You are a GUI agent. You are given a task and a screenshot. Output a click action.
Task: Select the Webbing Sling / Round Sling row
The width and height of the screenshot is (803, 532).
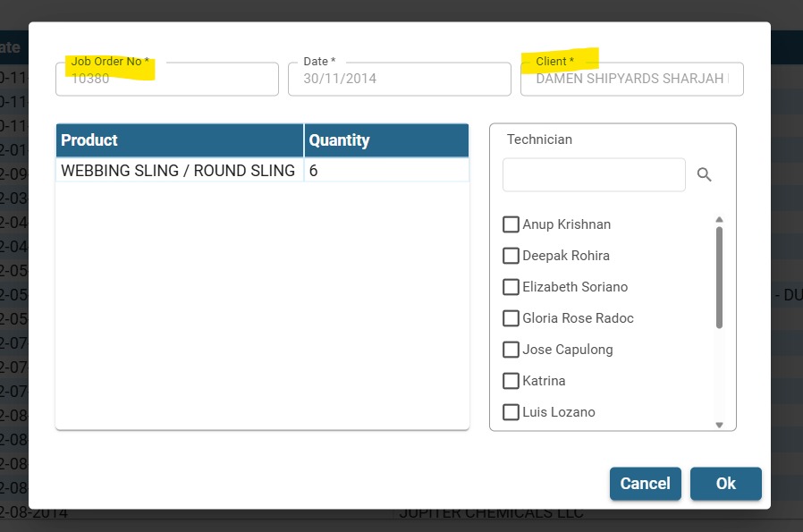pyautogui.click(x=178, y=171)
